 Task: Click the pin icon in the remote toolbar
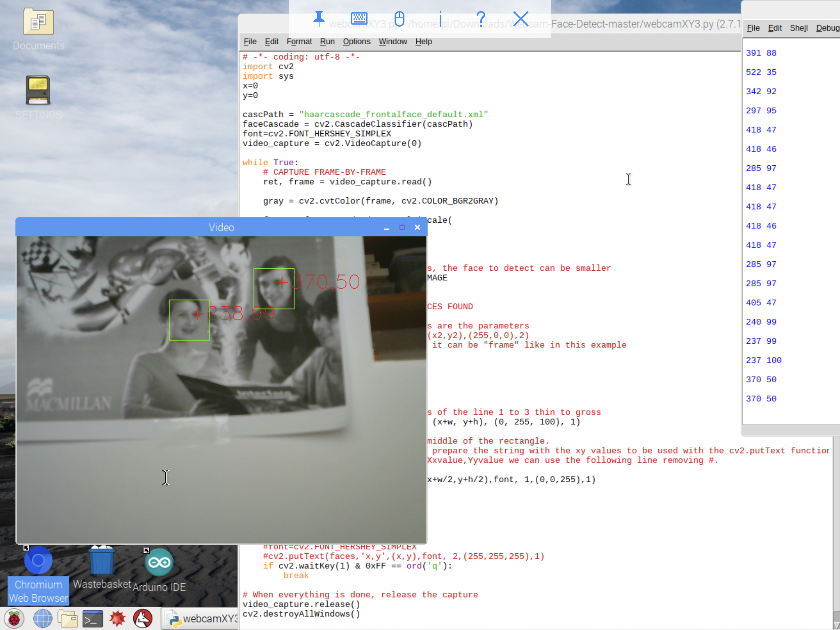pyautogui.click(x=319, y=19)
